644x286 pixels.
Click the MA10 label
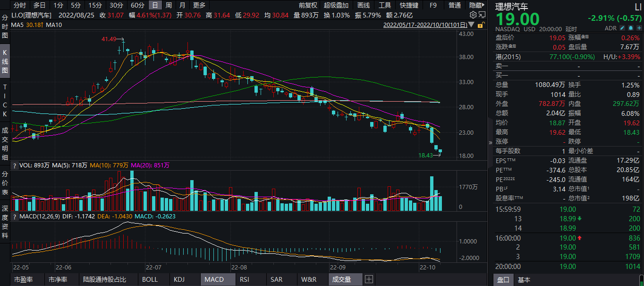(x=54, y=25)
